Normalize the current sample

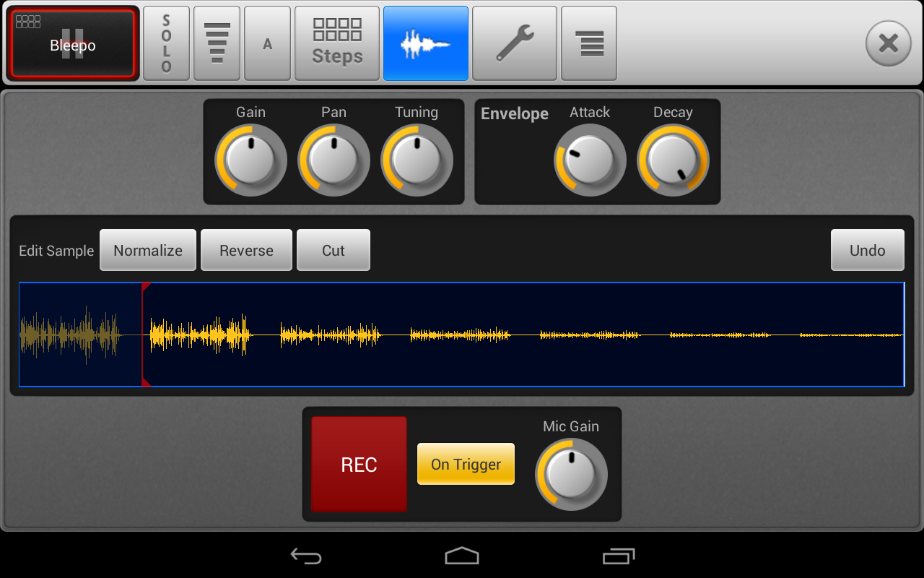point(147,250)
